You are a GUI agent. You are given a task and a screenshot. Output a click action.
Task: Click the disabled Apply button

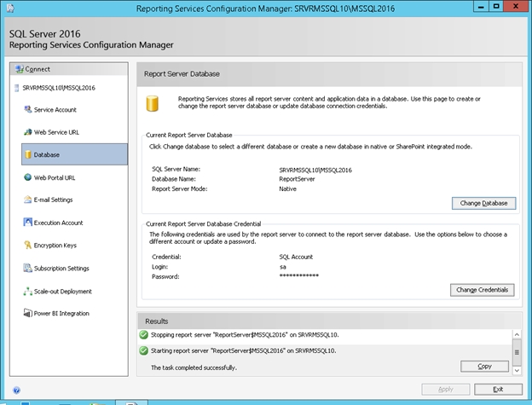(446, 390)
